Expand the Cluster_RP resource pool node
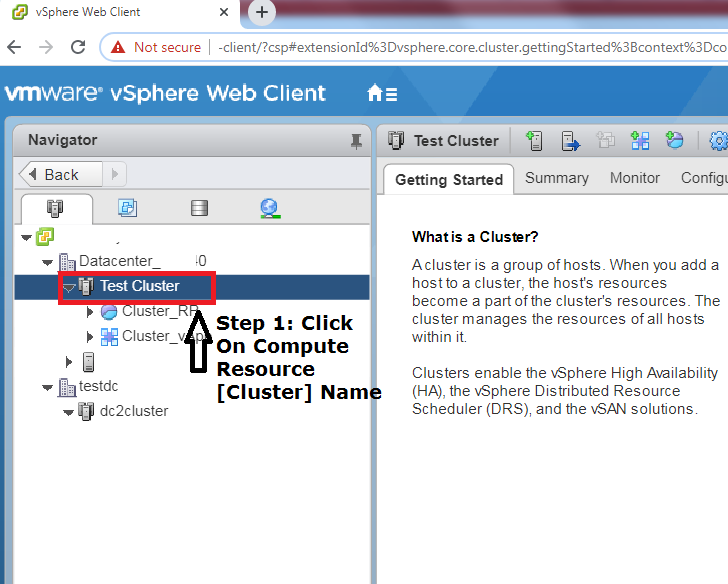The width and height of the screenshot is (728, 584). 89,312
